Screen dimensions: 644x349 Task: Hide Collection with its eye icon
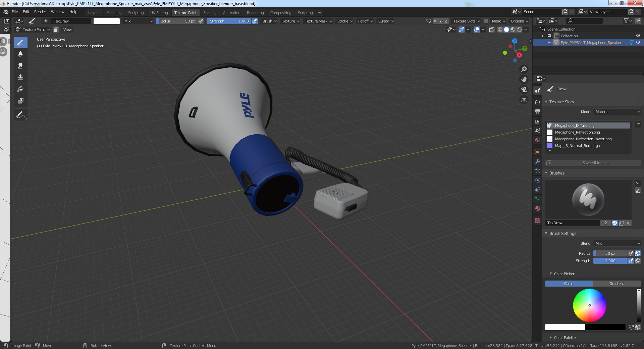tap(638, 36)
